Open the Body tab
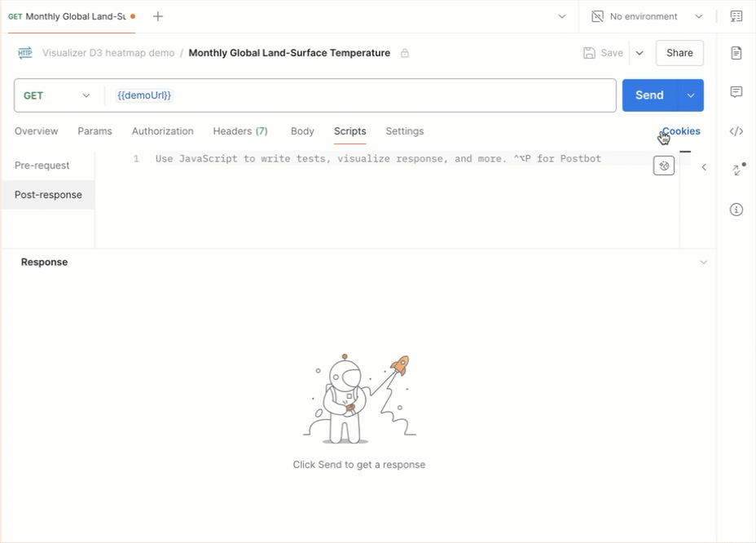Viewport: 756px width, 543px height. [x=302, y=131]
